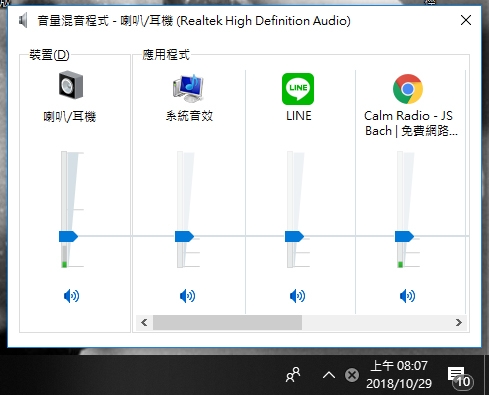The height and width of the screenshot is (395, 489).
Task: Open the clock showing 上午 08:07
Action: 399,375
